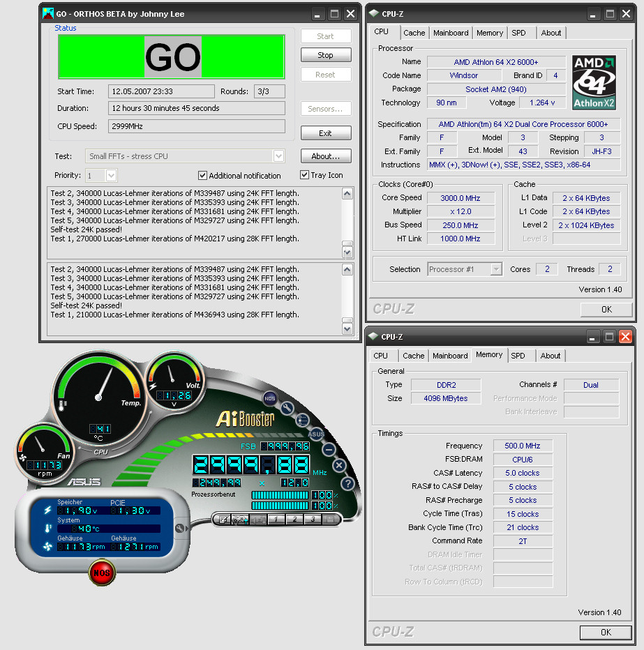The image size is (644, 650).
Task: Click the Sensors... button
Action: click(x=326, y=109)
